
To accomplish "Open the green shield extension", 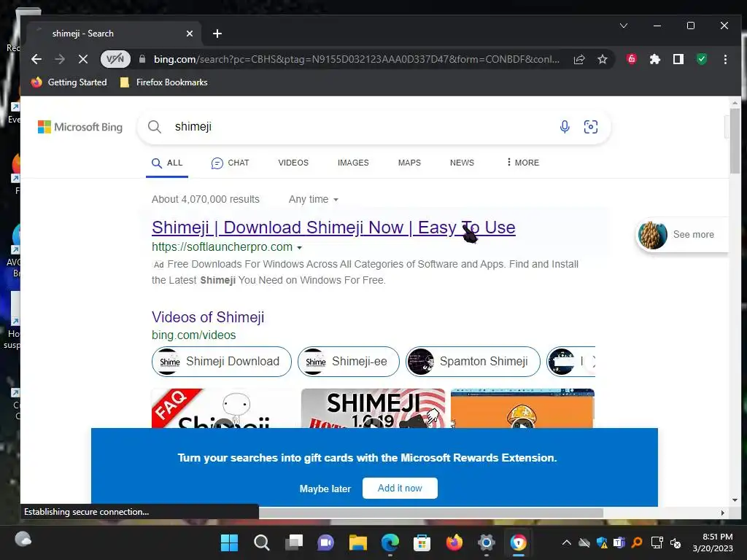I will [701, 59].
